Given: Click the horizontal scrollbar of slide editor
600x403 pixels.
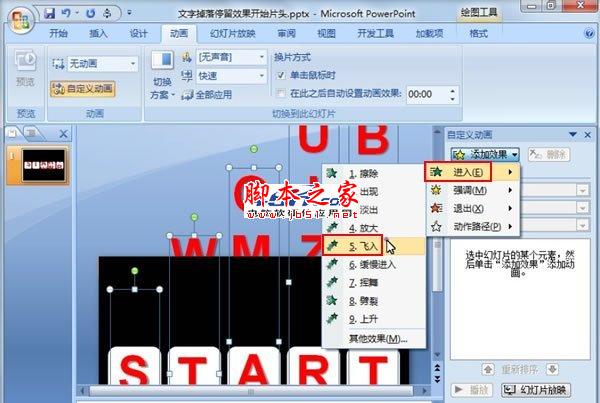Looking at the screenshot, I should (x=252, y=391).
